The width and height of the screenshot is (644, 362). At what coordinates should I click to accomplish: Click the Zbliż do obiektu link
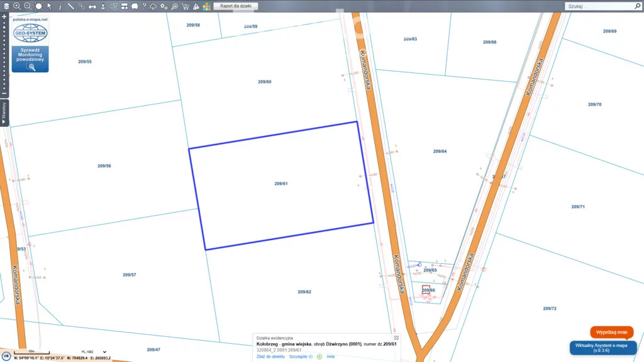point(270,356)
